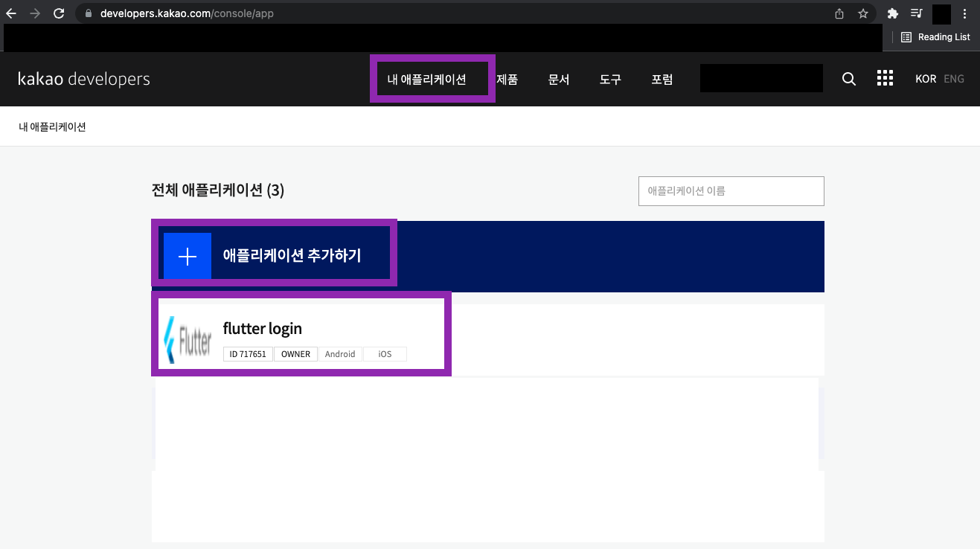Image resolution: width=980 pixels, height=549 pixels.
Task: Click 애플리케이션 추가하기 text
Action: (x=292, y=256)
